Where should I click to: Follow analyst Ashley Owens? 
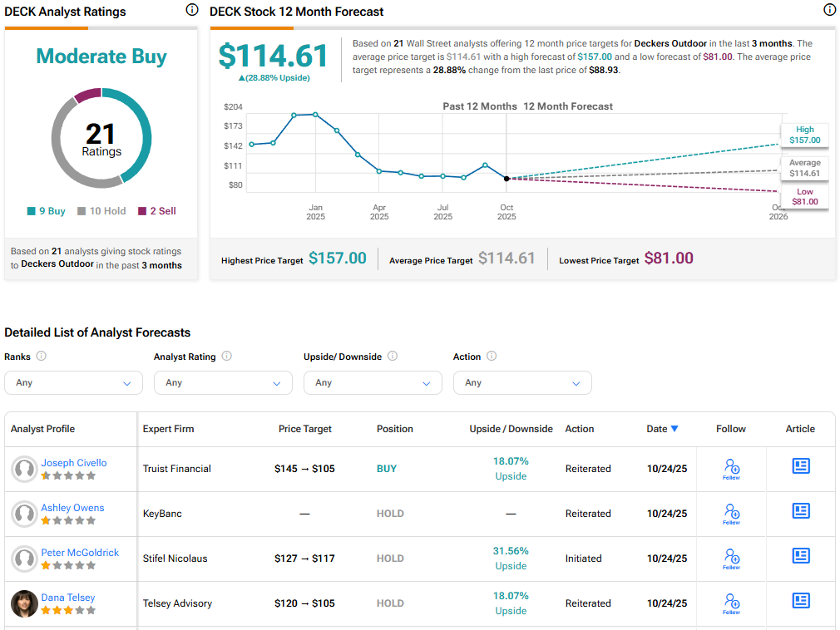pyautogui.click(x=731, y=514)
